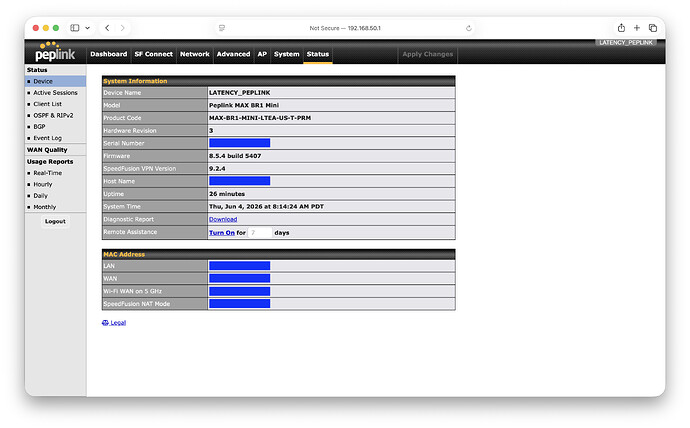Go forward with the browser forward arrow
The width and height of the screenshot is (690, 428).
click(x=122, y=28)
